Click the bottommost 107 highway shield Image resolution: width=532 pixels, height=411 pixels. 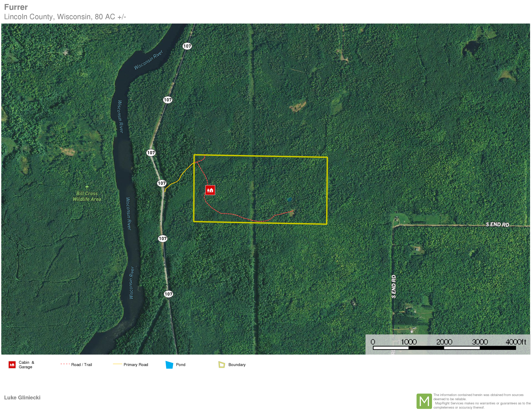(x=168, y=294)
